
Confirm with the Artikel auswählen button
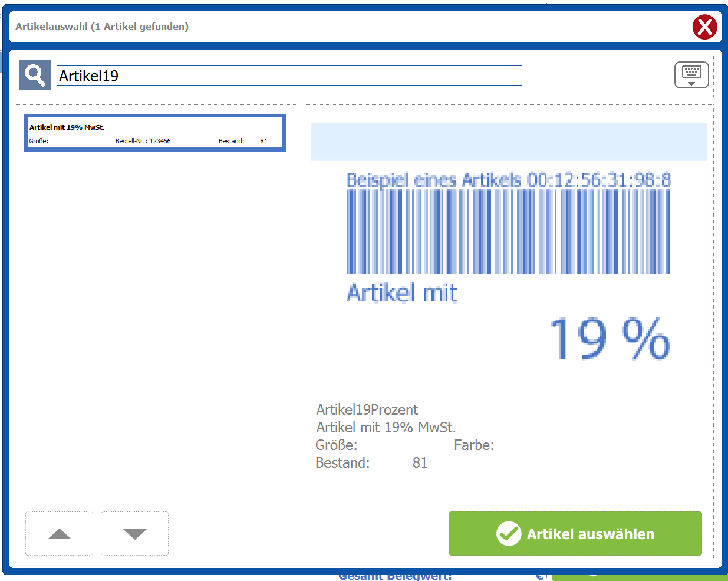pyautogui.click(x=575, y=534)
